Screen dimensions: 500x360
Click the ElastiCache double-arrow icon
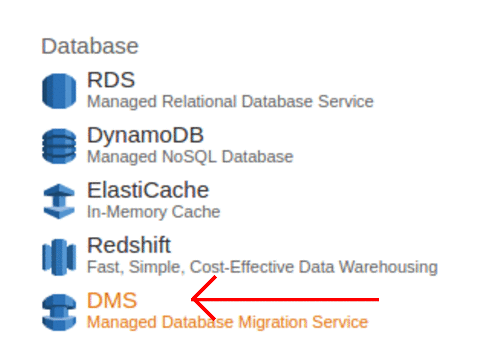click(59, 201)
